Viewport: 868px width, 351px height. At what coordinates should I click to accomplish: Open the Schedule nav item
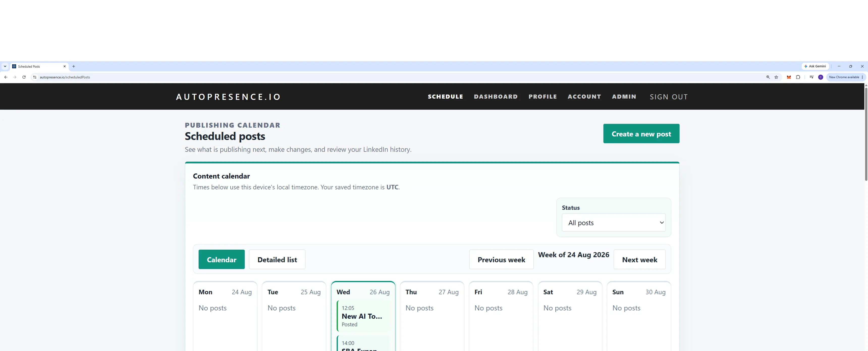(x=445, y=97)
